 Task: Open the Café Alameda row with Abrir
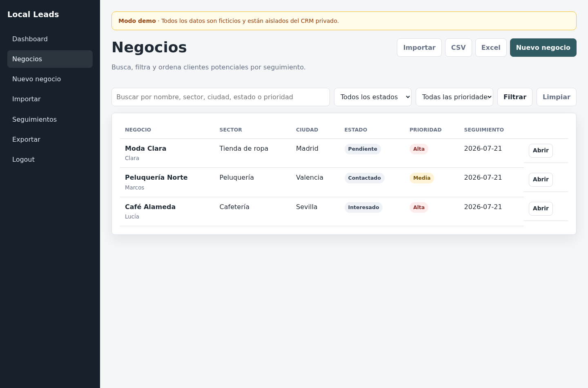tap(541, 208)
